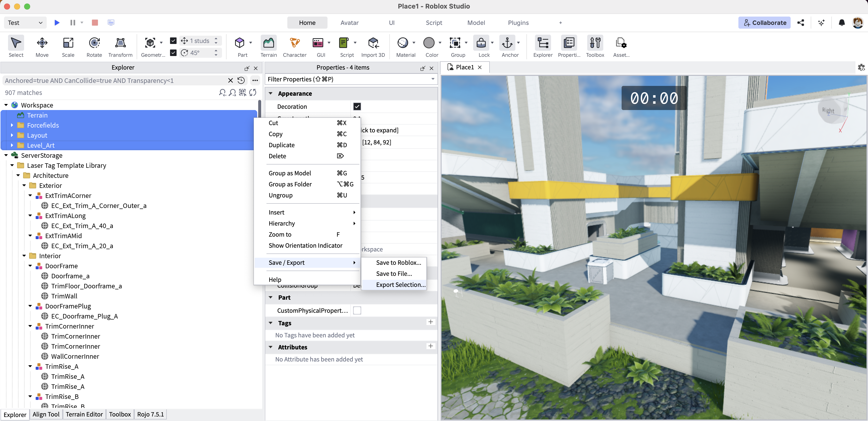
Task: Select the ExtTrimACorner model row
Action: 68,195
